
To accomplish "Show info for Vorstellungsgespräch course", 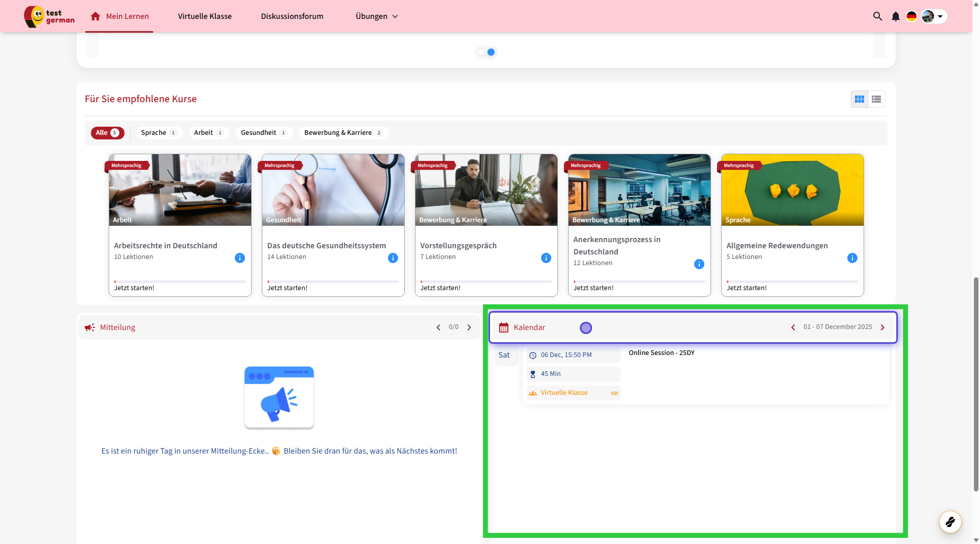I will tap(546, 258).
